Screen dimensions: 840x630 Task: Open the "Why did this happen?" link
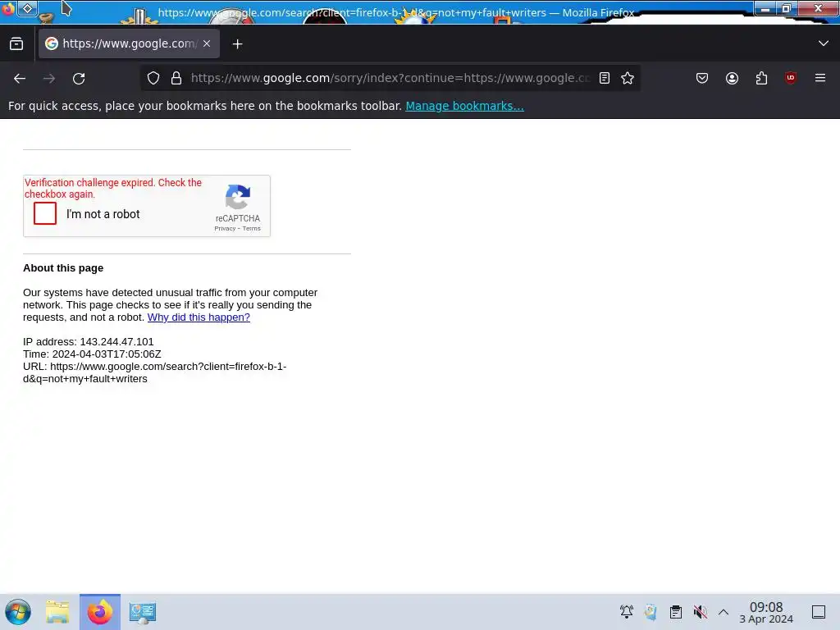coord(199,317)
